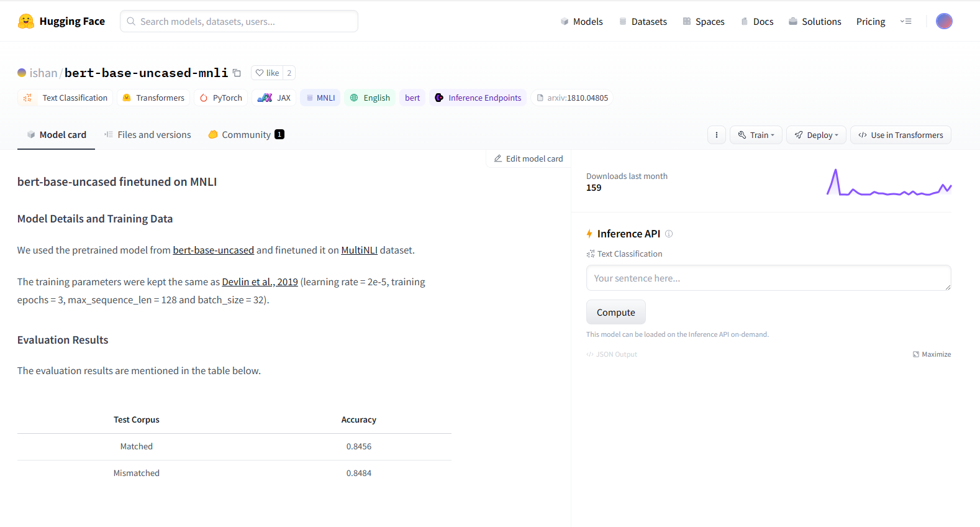This screenshot has width=980, height=527.
Task: Focus the search models input field
Action: (239, 21)
